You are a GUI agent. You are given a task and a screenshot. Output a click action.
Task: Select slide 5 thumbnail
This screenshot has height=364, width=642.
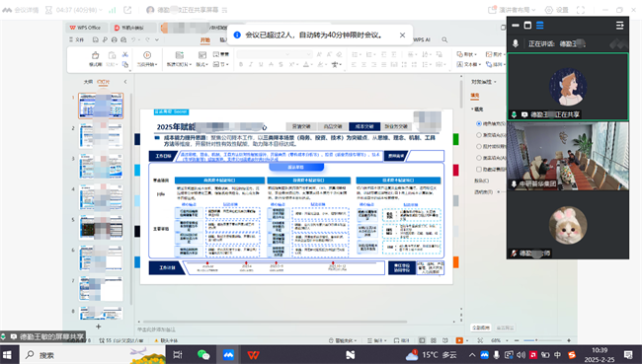point(101,228)
